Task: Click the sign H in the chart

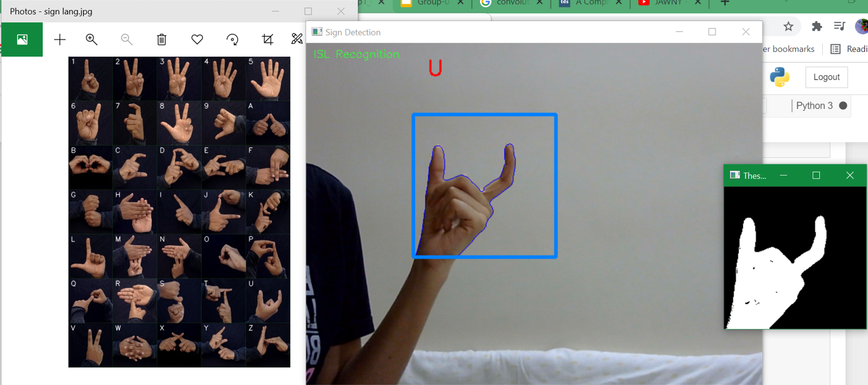Action: [x=135, y=212]
